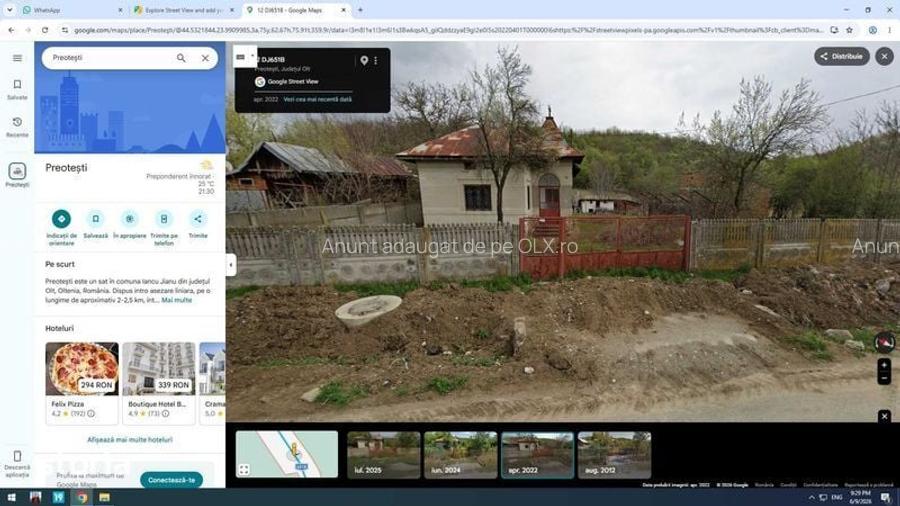Reload the page
Screen dimensions: 900x506
pyautogui.click(x=45, y=30)
